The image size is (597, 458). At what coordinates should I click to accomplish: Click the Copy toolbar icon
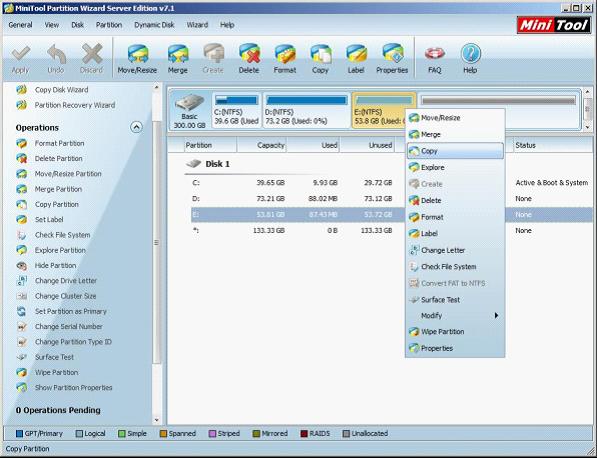[320, 59]
